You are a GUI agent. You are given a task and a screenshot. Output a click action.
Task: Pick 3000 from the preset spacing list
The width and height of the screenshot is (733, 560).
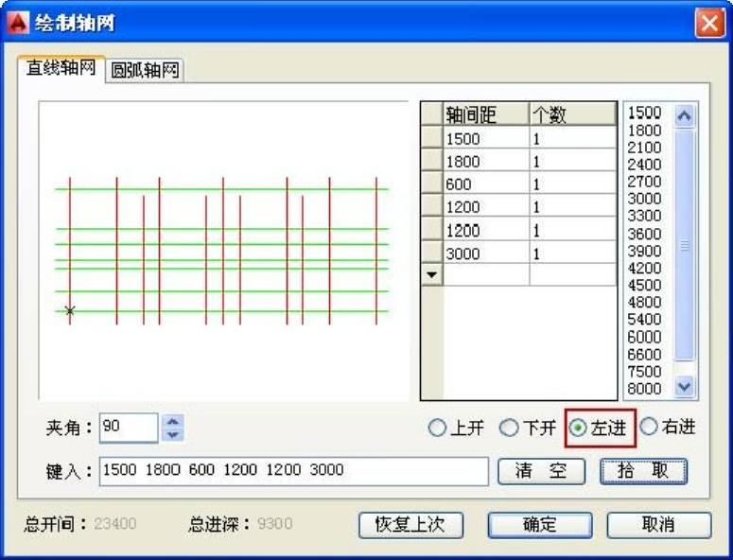click(x=644, y=199)
